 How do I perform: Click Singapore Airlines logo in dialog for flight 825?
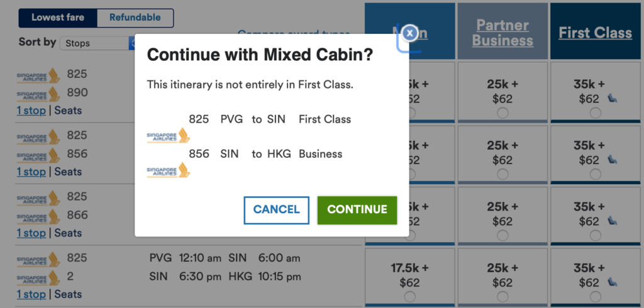pyautogui.click(x=169, y=136)
